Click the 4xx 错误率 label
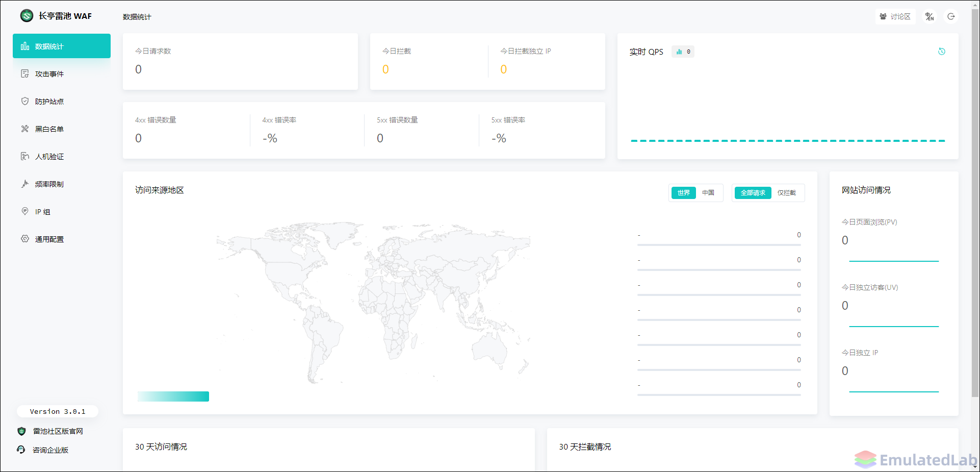This screenshot has height=472, width=980. (x=279, y=120)
